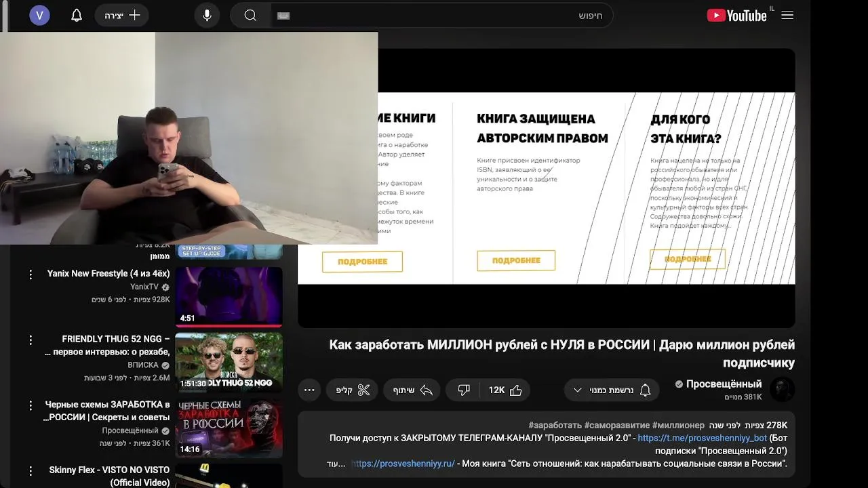Like the video with thumbs-up 12K
Screen dimensions: 868x488
pyautogui.click(x=505, y=390)
